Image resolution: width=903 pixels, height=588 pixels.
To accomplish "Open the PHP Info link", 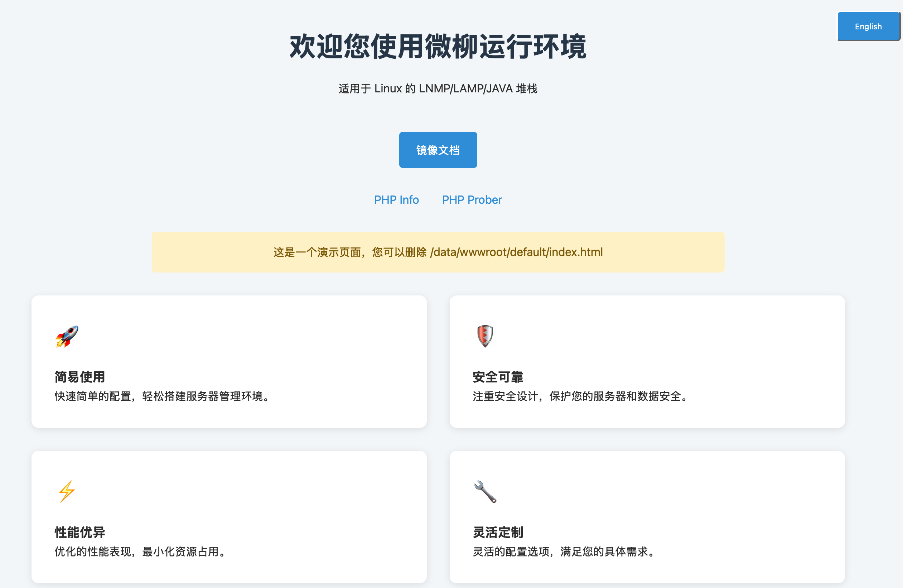I will click(x=396, y=199).
